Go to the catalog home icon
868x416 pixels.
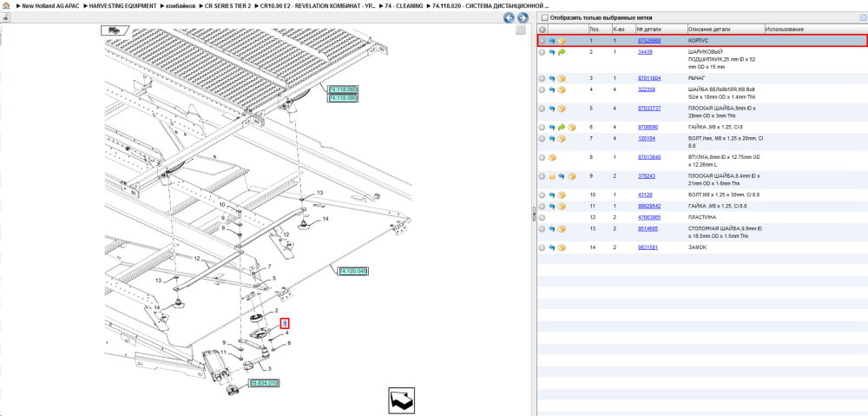click(x=6, y=5)
